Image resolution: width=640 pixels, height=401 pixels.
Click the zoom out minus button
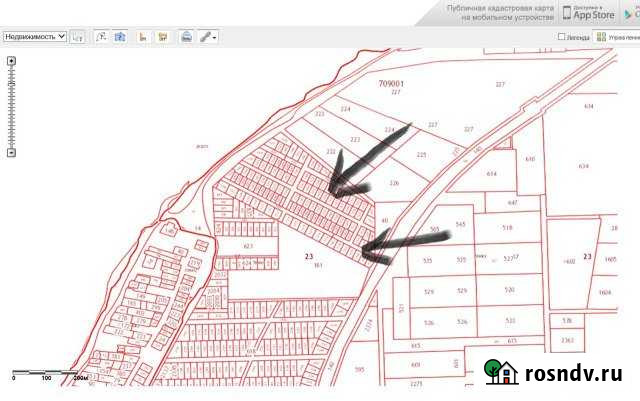(x=11, y=153)
